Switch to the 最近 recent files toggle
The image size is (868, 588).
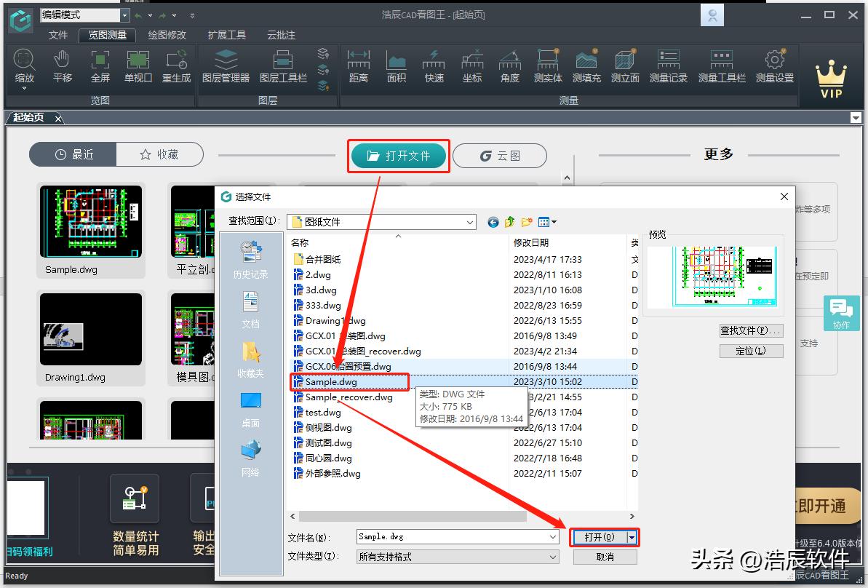pos(73,154)
